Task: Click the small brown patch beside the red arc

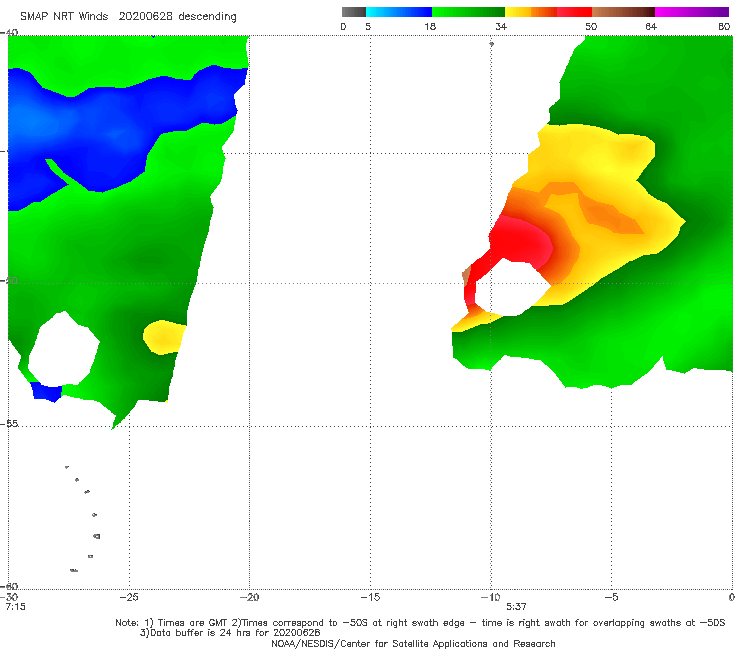Action: click(466, 275)
